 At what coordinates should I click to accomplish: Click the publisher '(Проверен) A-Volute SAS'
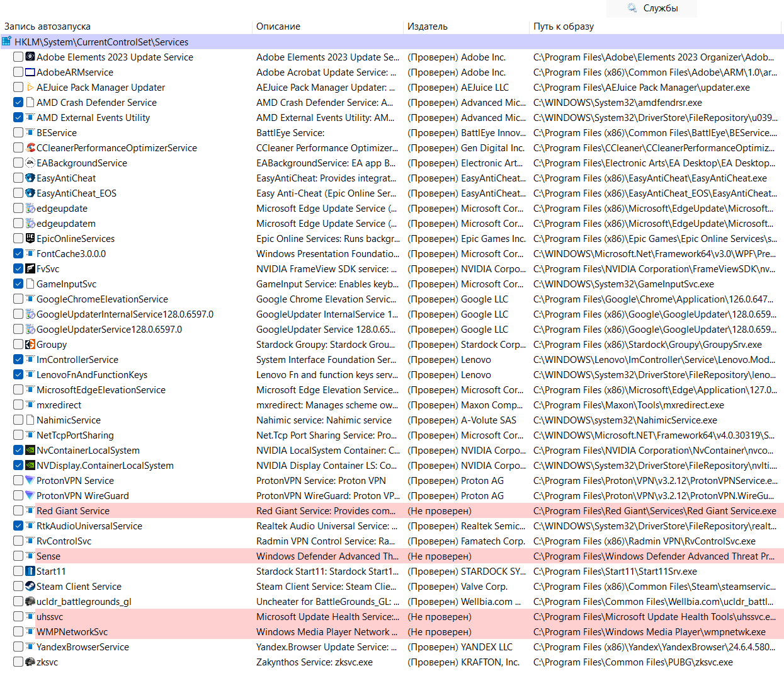(462, 420)
